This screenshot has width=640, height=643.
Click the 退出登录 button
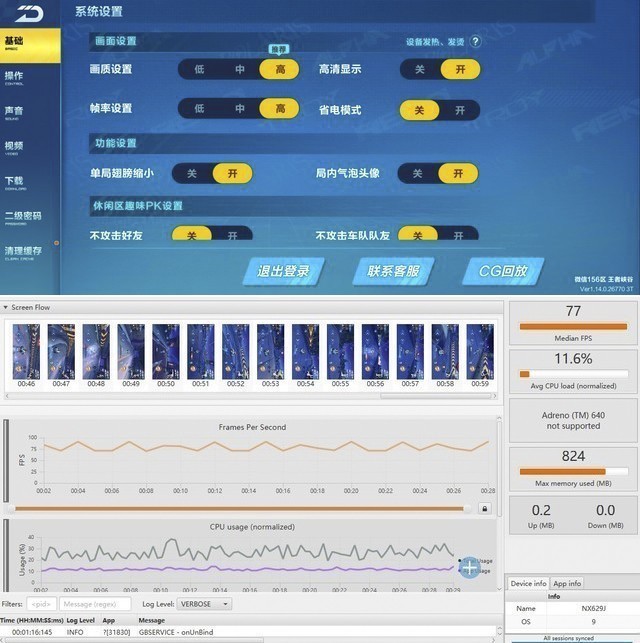pos(283,271)
